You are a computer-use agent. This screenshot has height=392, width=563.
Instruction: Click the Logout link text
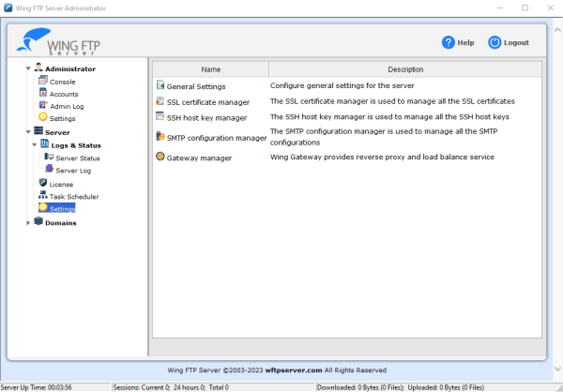coord(516,43)
